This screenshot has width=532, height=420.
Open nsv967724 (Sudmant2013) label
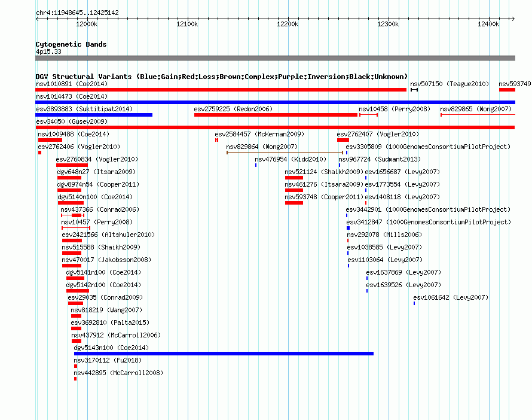click(380, 159)
